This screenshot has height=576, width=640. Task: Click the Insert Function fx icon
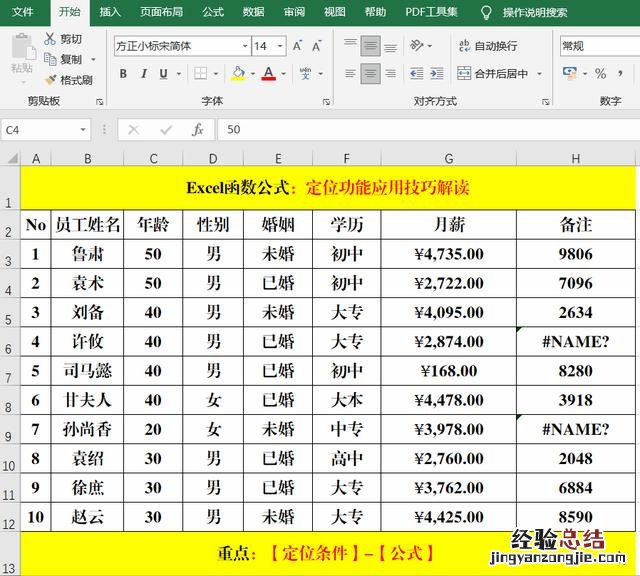pyautogui.click(x=198, y=130)
